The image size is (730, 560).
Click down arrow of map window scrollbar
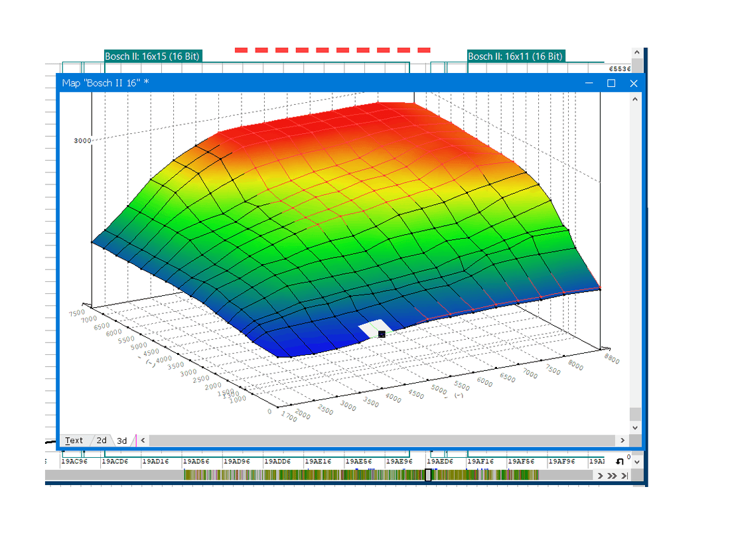point(636,427)
